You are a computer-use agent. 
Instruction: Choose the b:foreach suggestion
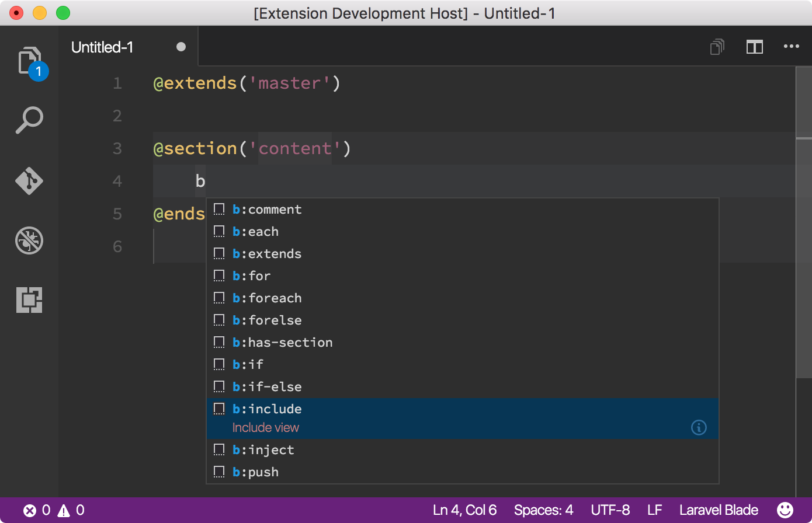pyautogui.click(x=463, y=298)
